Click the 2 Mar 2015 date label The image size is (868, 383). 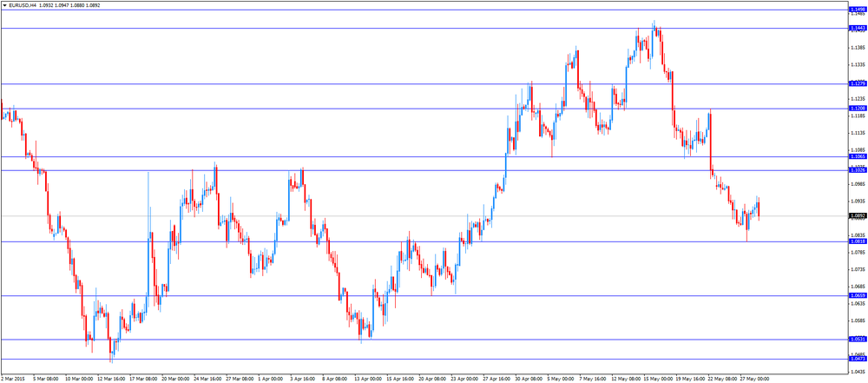click(12, 380)
